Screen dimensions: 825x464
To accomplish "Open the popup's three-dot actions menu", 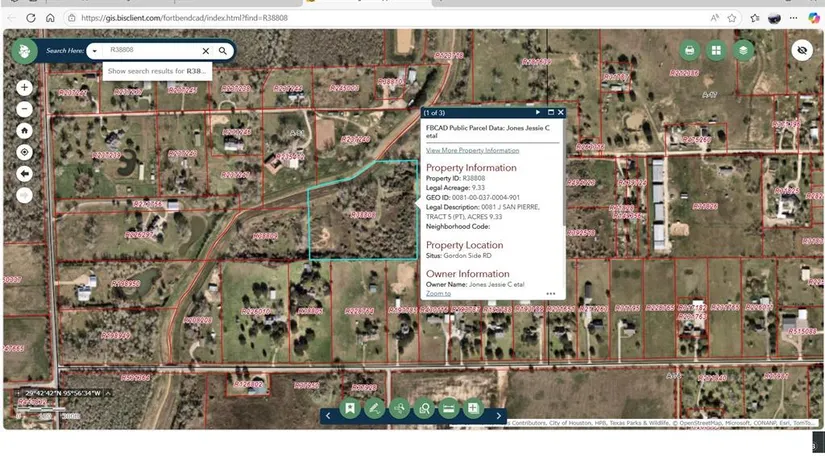I will tap(551, 294).
